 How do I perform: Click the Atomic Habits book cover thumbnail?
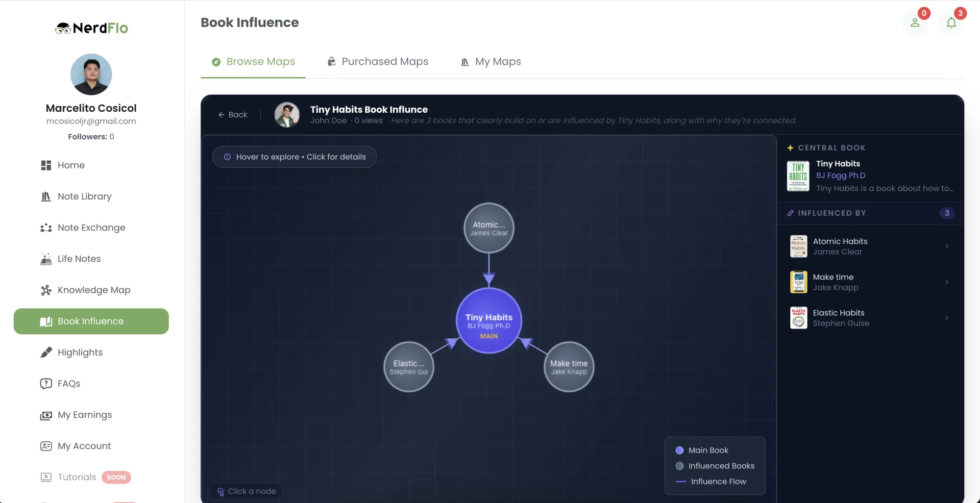(x=799, y=246)
